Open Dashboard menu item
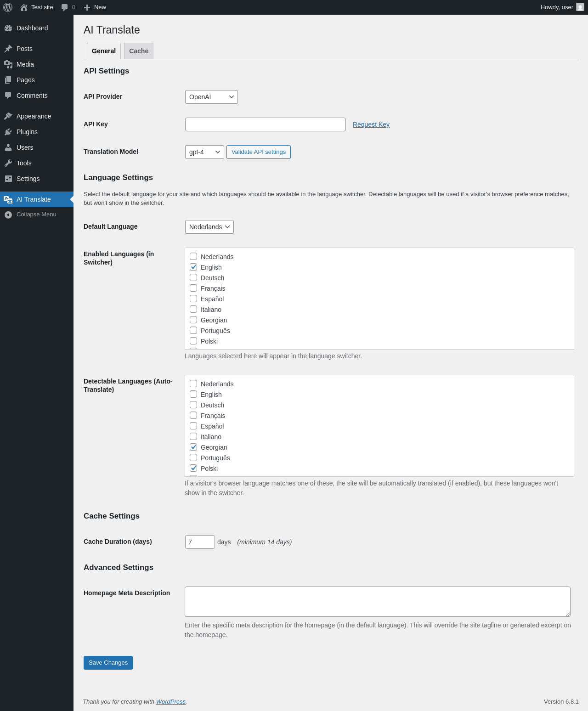The height and width of the screenshot is (711, 588). pyautogui.click(x=37, y=28)
